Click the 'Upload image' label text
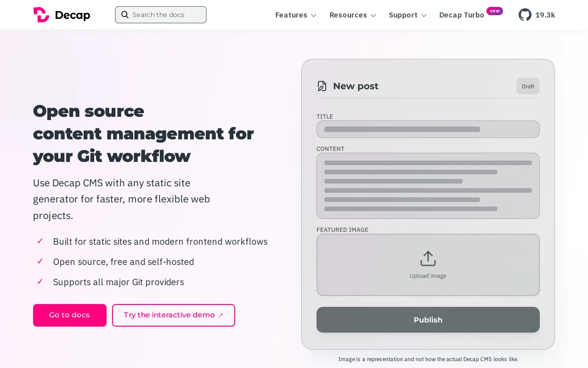The height and width of the screenshot is (368, 588). 428,276
